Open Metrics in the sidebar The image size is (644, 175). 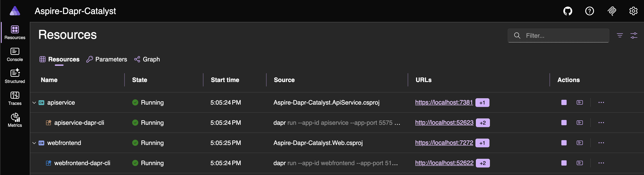(x=15, y=120)
